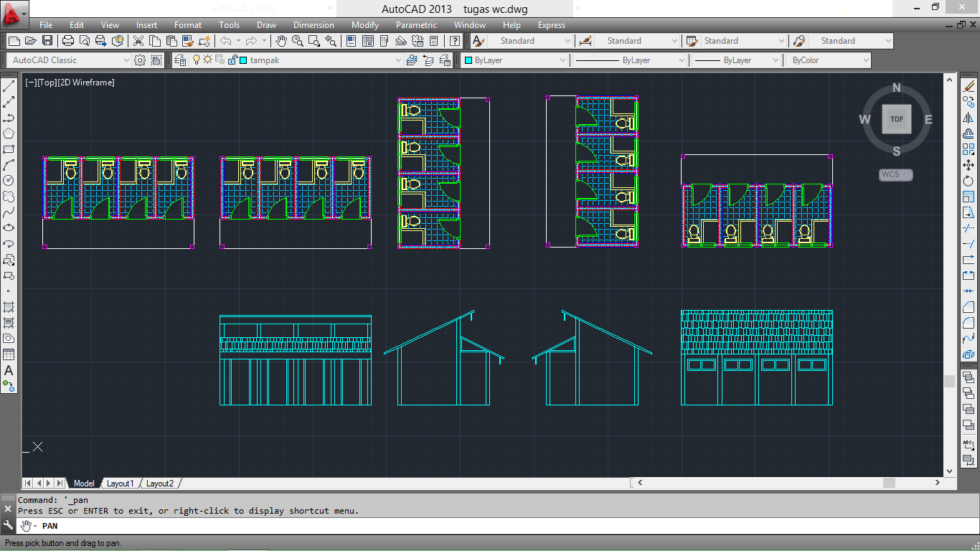Viewport: 980px width, 551px height.
Task: Switch to the Layout1 tab
Action: click(121, 483)
